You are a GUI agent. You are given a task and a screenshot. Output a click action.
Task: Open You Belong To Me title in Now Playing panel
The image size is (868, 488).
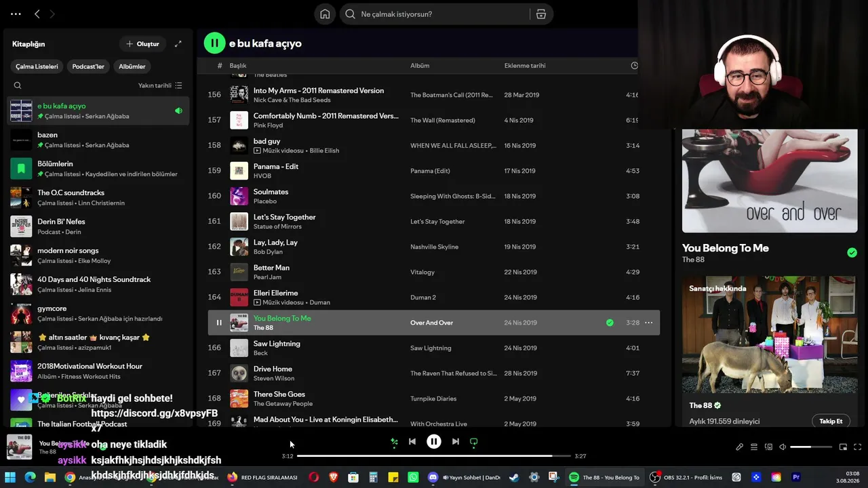pyautogui.click(x=726, y=248)
